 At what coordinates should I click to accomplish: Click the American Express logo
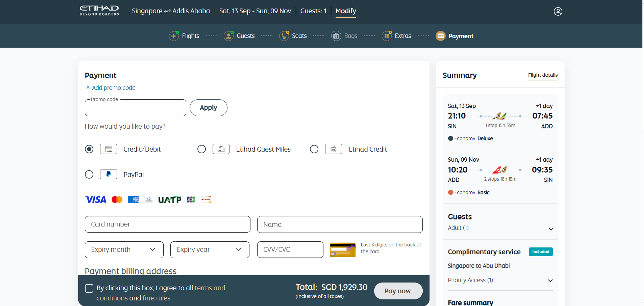point(133,199)
